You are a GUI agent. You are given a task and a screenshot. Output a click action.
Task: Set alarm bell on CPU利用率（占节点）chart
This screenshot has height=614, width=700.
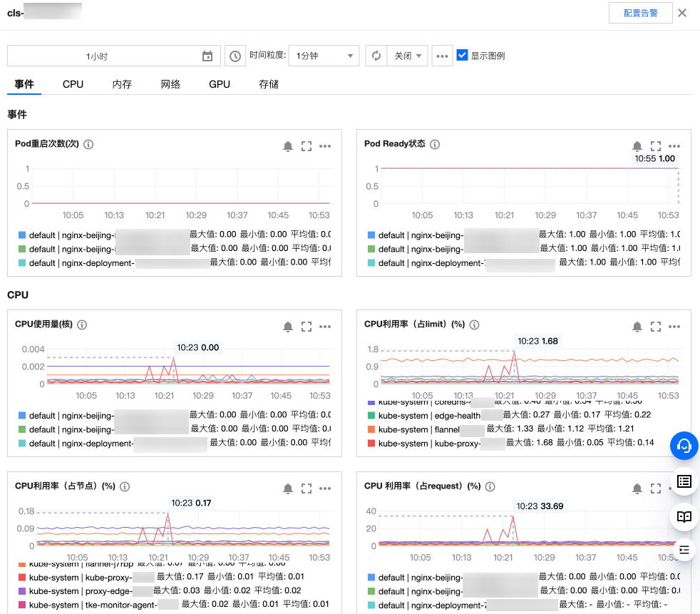(288, 488)
